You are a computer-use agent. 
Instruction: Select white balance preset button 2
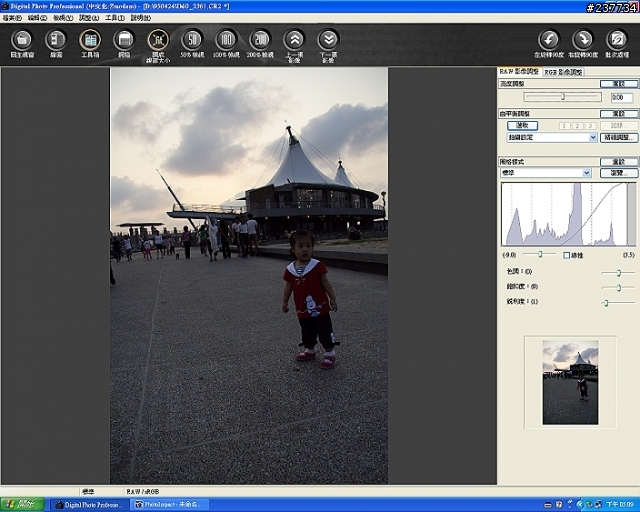[x=578, y=126]
